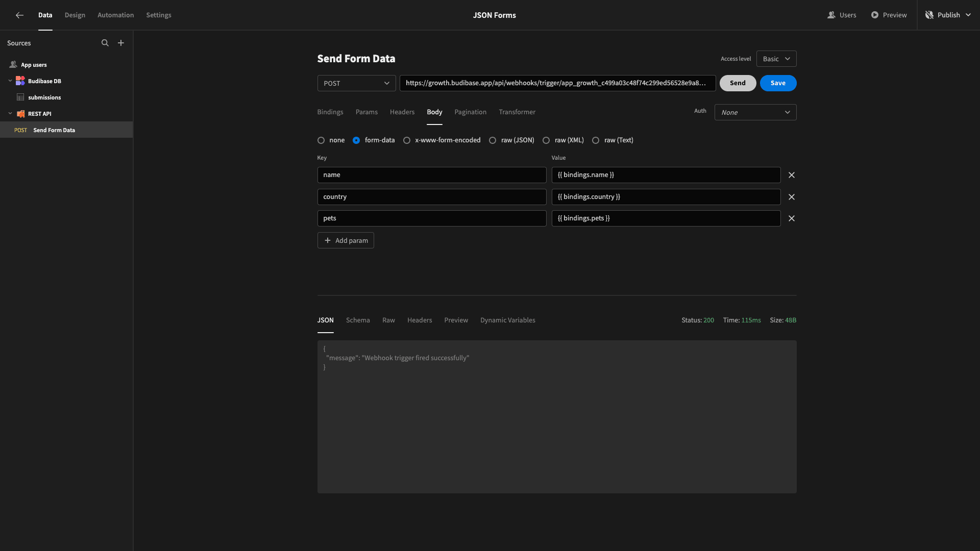Remove the name param row
The image size is (980, 551).
click(792, 175)
